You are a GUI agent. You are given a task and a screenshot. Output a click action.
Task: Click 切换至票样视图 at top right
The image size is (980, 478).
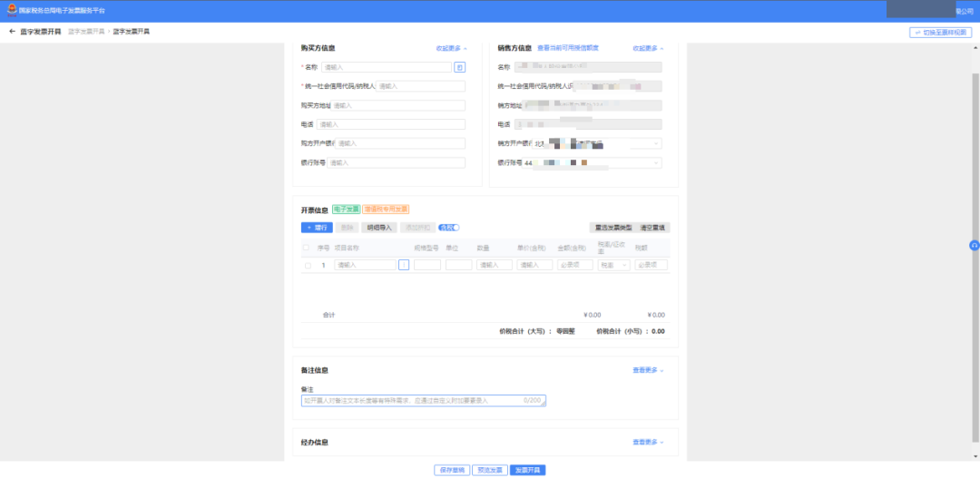pyautogui.click(x=941, y=32)
